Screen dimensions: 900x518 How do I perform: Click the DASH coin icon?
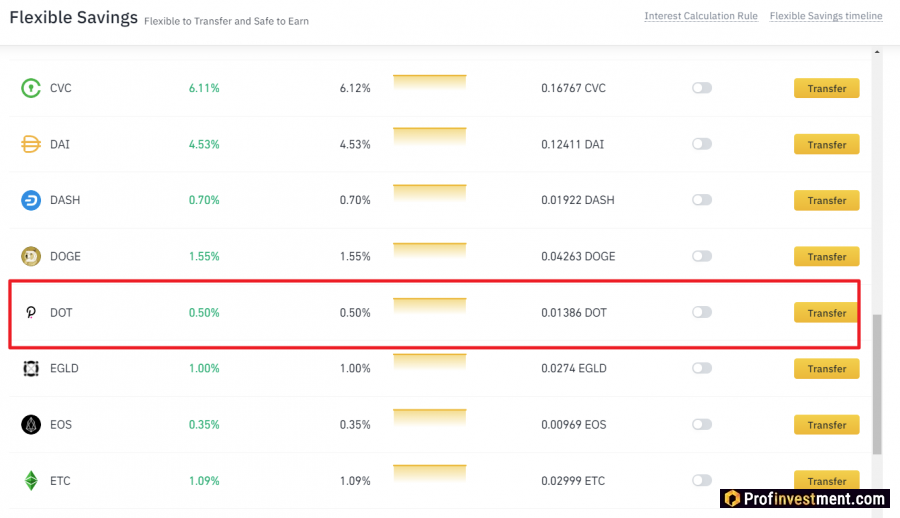(x=31, y=200)
